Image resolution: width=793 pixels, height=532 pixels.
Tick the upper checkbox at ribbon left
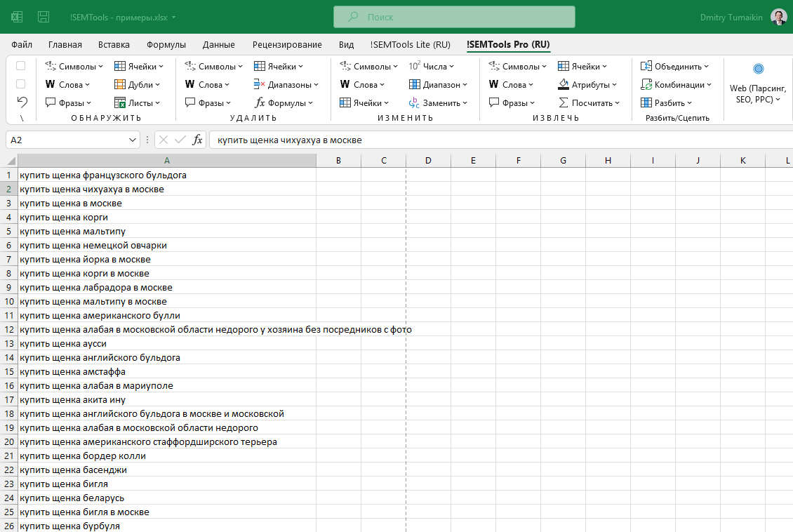point(21,66)
